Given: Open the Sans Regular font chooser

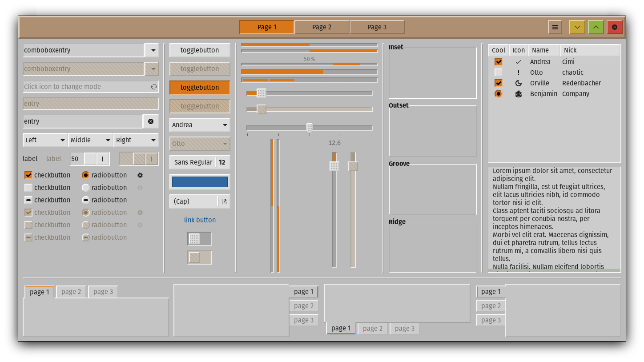Looking at the screenshot, I should pos(200,162).
